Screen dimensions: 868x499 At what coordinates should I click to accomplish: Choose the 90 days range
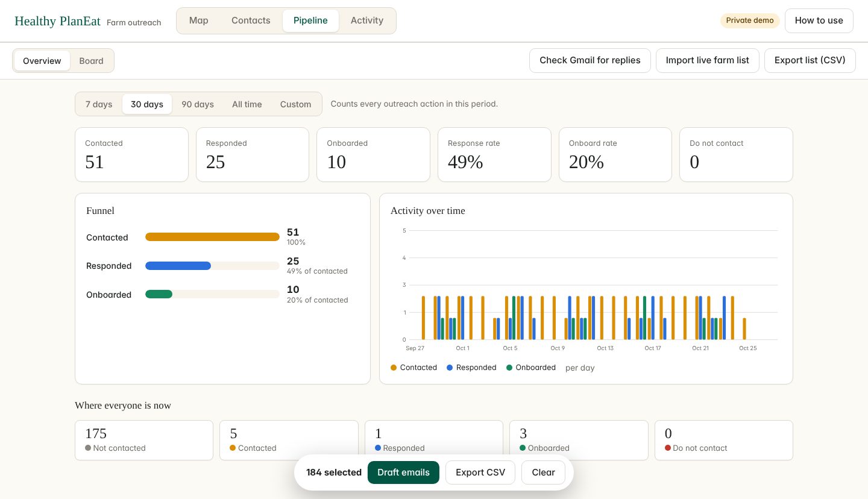tap(198, 104)
